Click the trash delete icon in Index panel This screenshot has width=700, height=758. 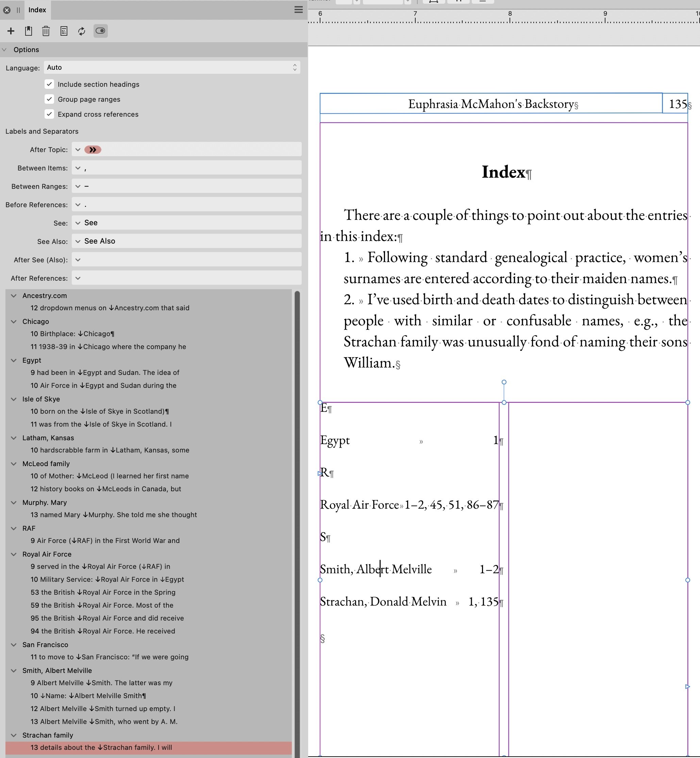tap(46, 31)
